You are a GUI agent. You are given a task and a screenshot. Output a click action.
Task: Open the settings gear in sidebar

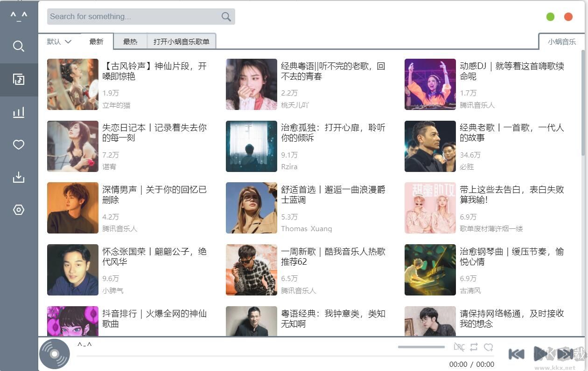tap(19, 210)
